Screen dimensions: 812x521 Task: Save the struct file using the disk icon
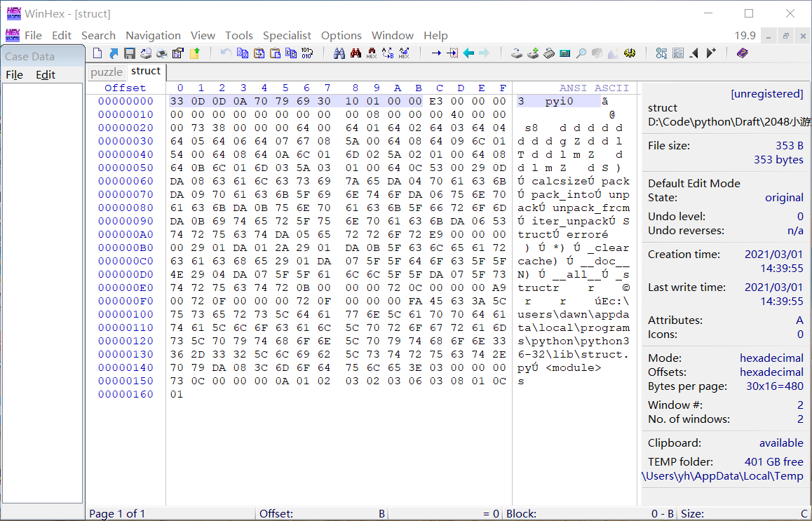[x=129, y=53]
